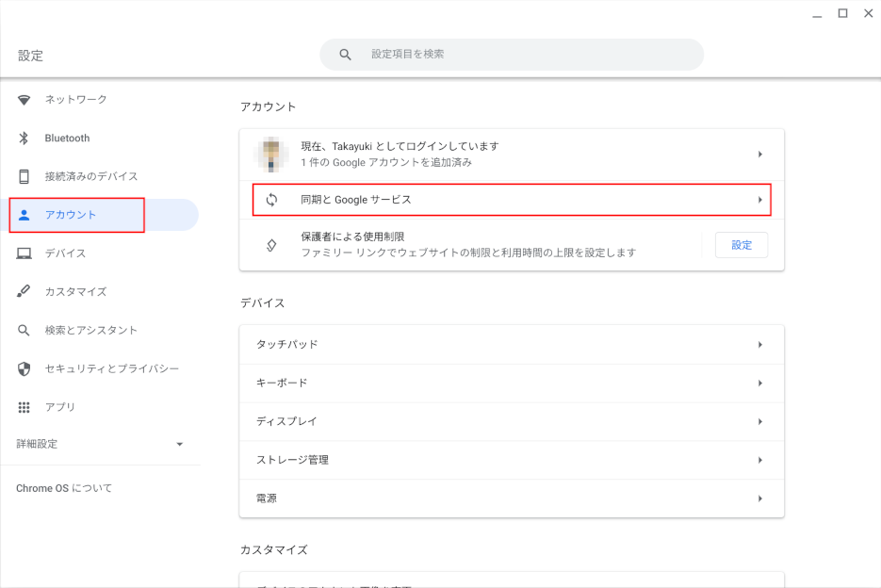Screen dimensions: 881x588
Task: Click the 設定項目を検索 search field
Action: pyautogui.click(x=528, y=55)
